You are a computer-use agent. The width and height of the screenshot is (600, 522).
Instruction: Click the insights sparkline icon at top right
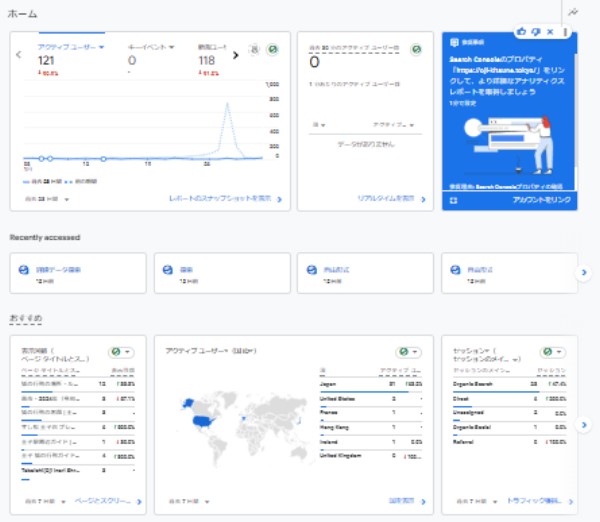[572, 12]
